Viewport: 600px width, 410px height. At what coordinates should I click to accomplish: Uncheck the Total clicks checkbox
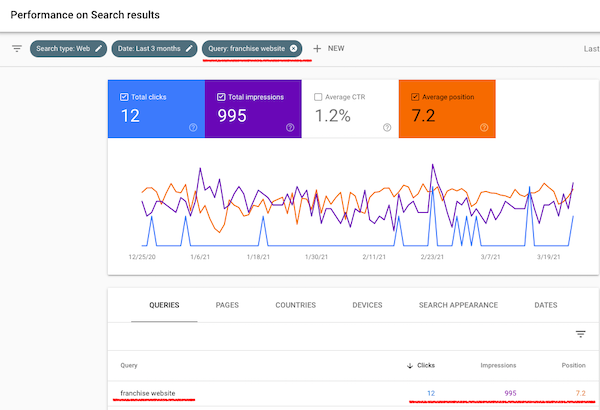click(123, 97)
